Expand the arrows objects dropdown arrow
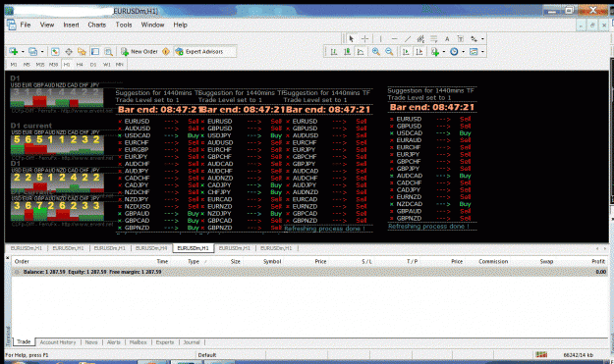 tap(482, 38)
